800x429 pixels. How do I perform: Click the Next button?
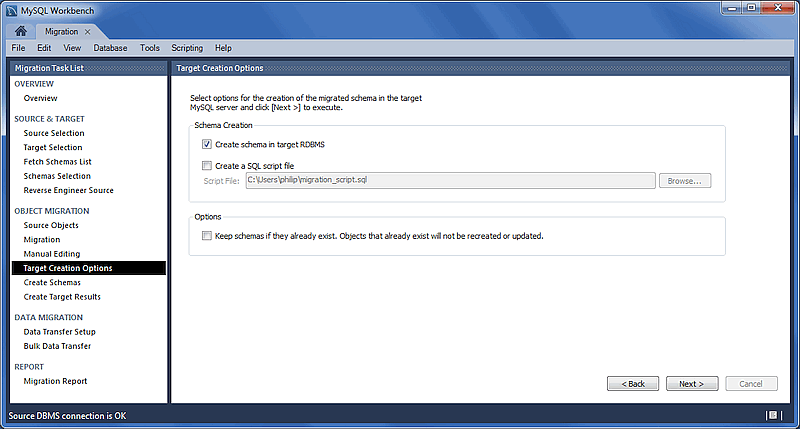pos(691,384)
